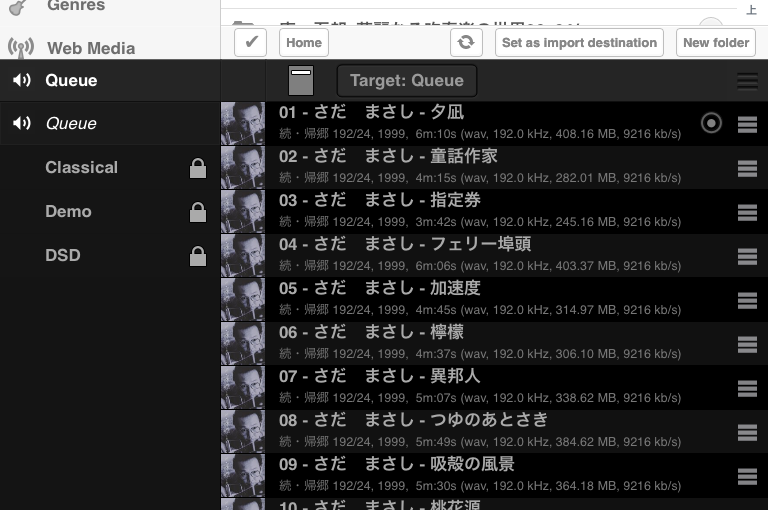Click the lock icon beside DSD

point(198,256)
